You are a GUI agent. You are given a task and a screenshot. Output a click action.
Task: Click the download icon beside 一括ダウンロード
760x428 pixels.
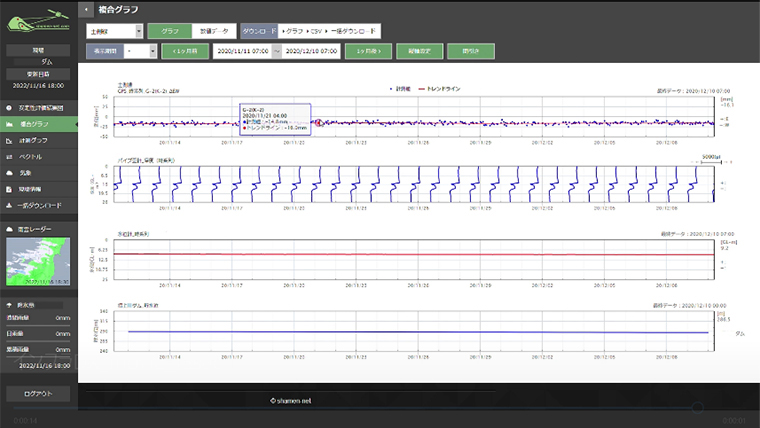(x=9, y=206)
